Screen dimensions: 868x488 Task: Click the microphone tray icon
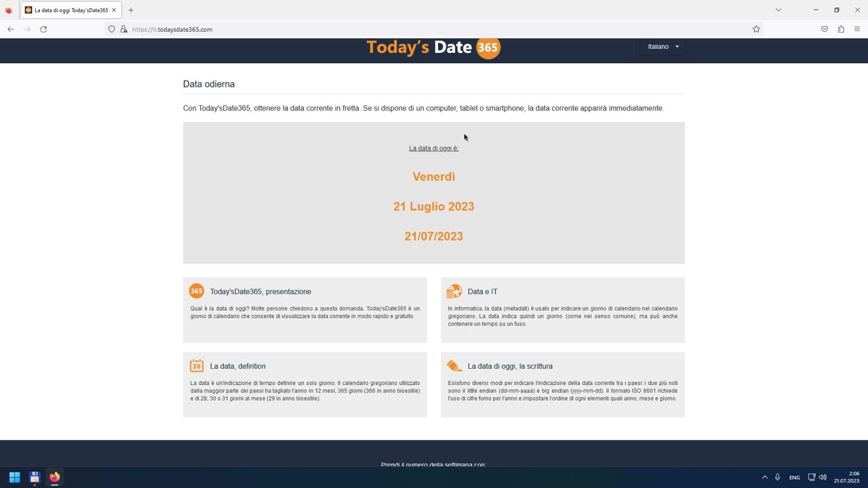778,477
